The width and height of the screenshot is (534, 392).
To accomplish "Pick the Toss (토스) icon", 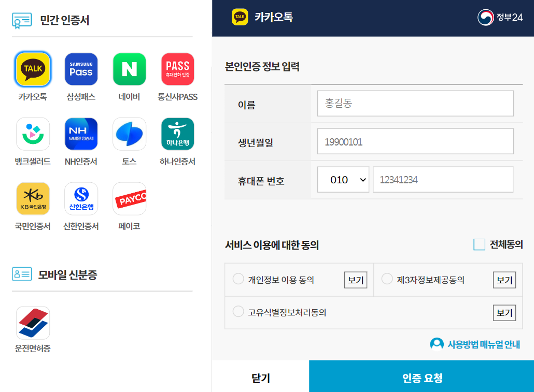I will (130, 134).
